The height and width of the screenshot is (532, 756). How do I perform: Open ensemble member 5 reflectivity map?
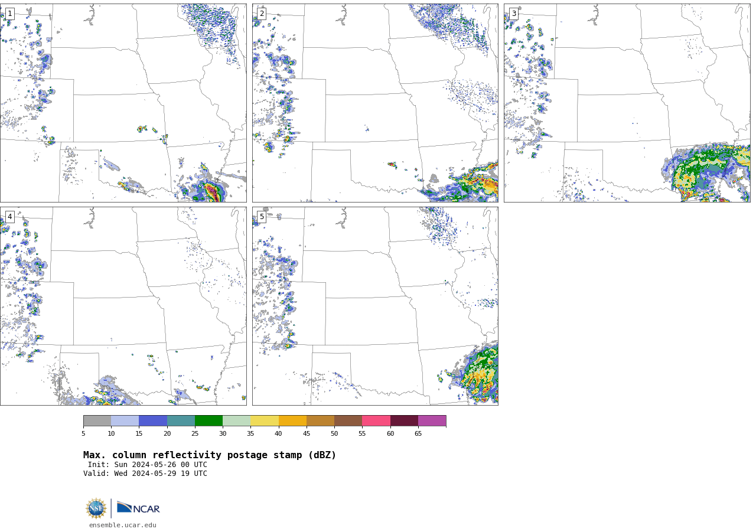[x=375, y=306]
